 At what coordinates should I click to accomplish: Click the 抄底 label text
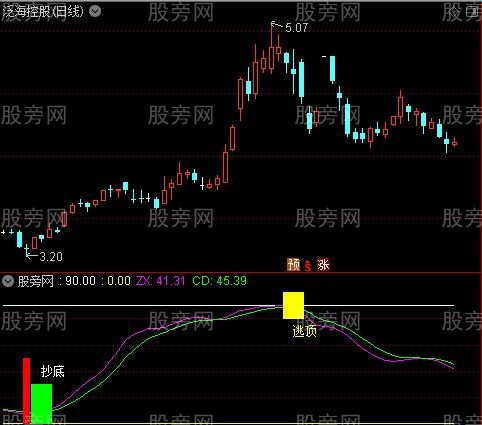click(52, 371)
